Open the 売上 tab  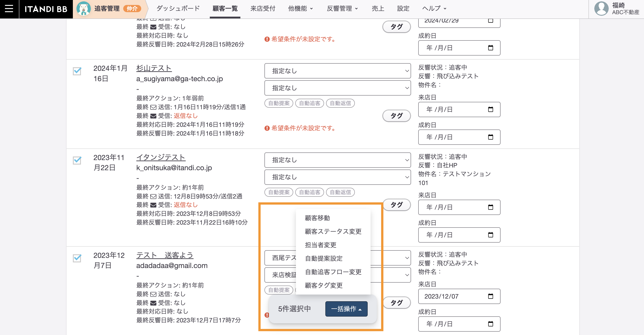point(378,9)
